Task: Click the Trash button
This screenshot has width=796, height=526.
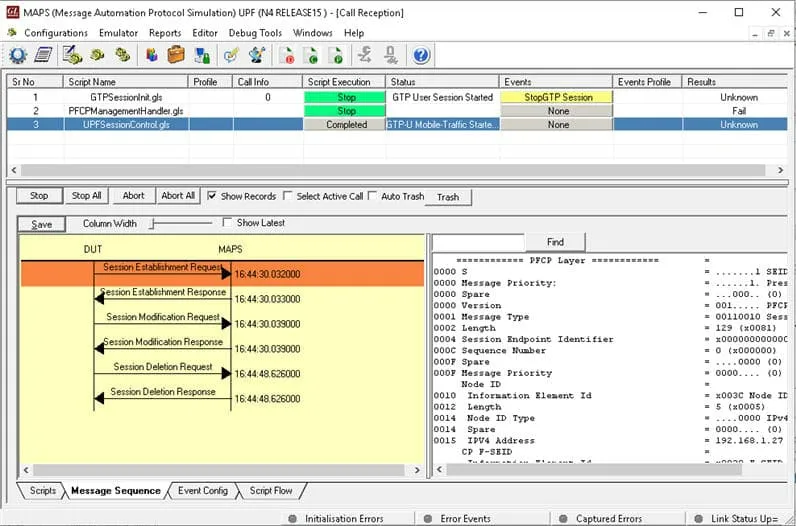Action: click(448, 197)
